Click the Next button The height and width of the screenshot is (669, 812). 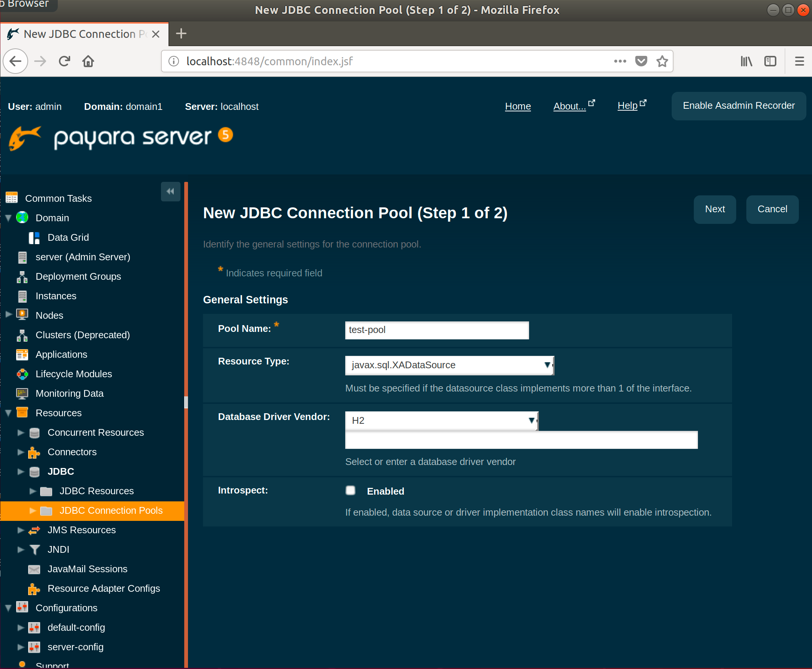pos(714,209)
